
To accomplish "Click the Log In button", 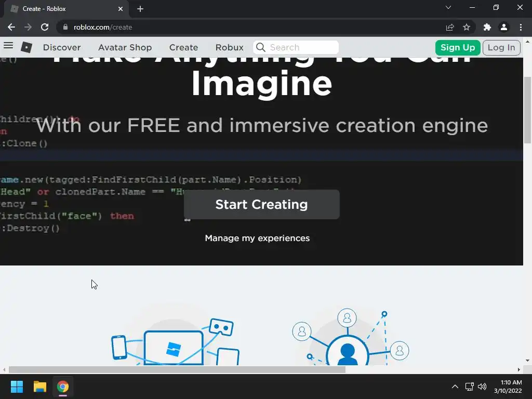I will point(501,47).
